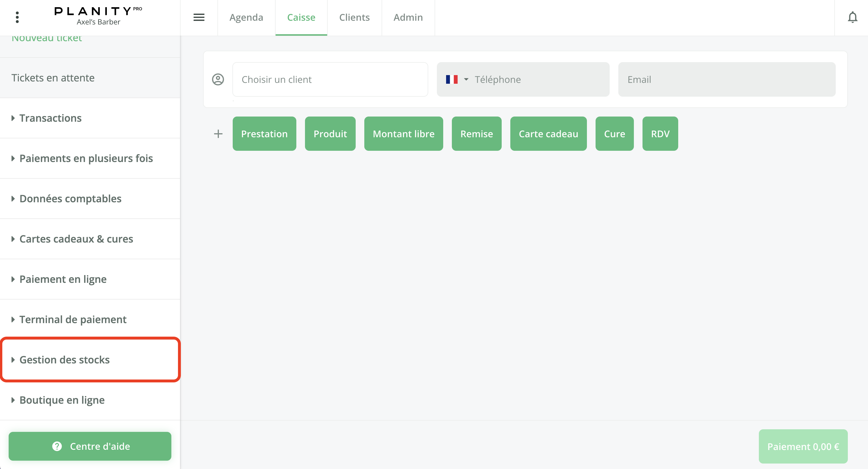The width and height of the screenshot is (868, 469).
Task: Click the Choisir un client field
Action: pos(330,79)
